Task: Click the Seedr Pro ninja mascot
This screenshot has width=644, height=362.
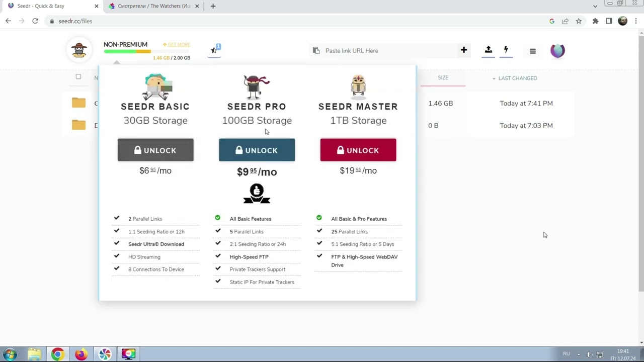Action: [257, 86]
